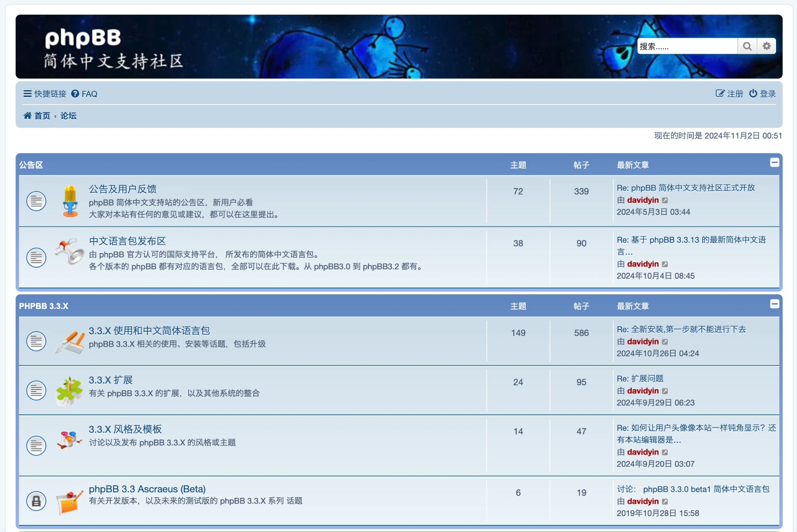This screenshot has width=797, height=532.
Task: Click the microphone icon of 公告及用户反馈 forum
Action: point(70,201)
